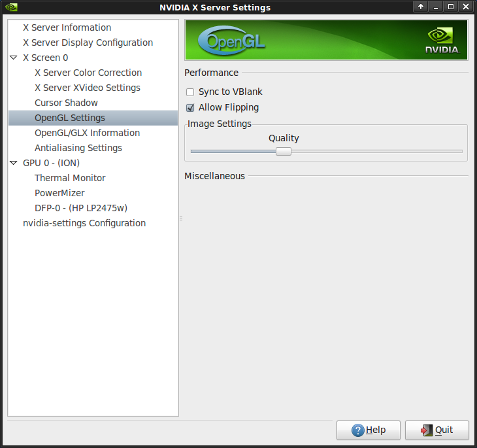
Task: Open nvidia-settings Configuration page
Action: tap(84, 223)
